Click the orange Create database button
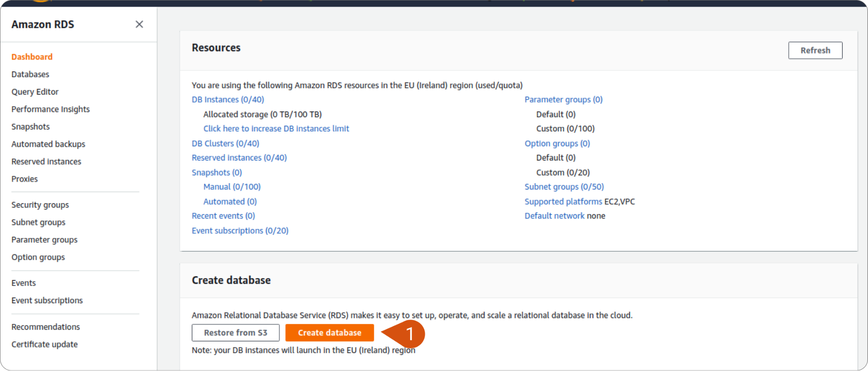The height and width of the screenshot is (371, 868). (330, 333)
